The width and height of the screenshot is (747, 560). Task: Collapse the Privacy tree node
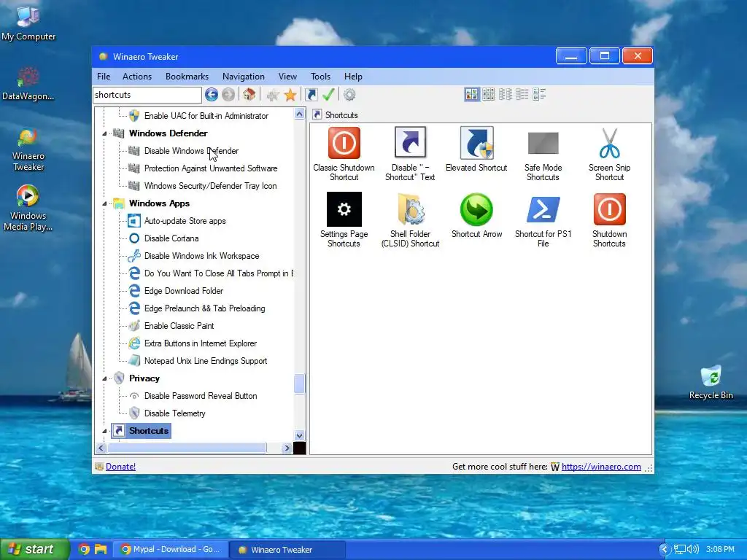pyautogui.click(x=105, y=379)
